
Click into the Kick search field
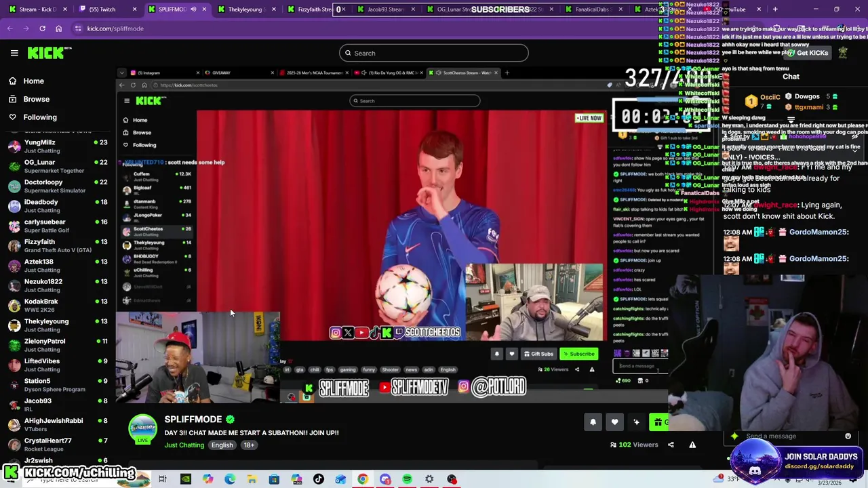(434, 53)
